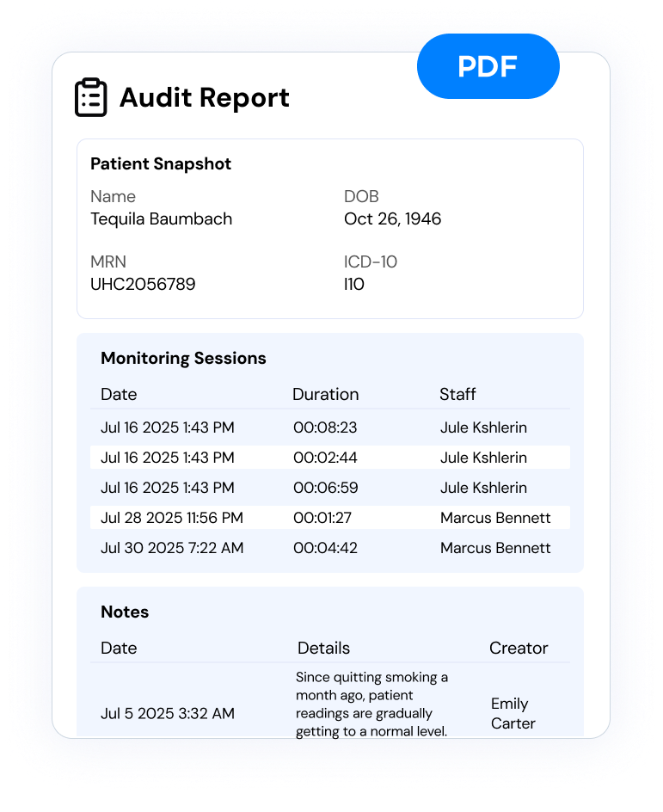Viewport: 663px width, 812px height.
Task: Click the Staff column header
Action: pos(457,394)
